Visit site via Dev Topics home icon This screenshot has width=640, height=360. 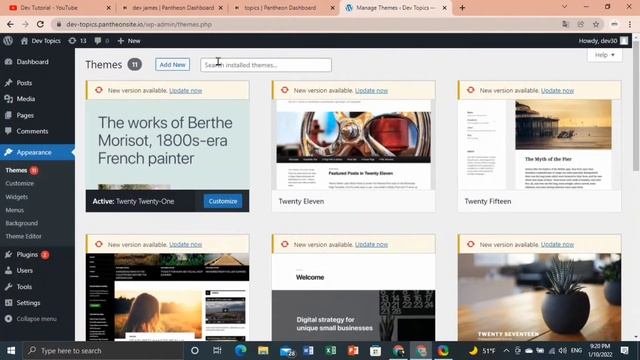tap(40, 41)
